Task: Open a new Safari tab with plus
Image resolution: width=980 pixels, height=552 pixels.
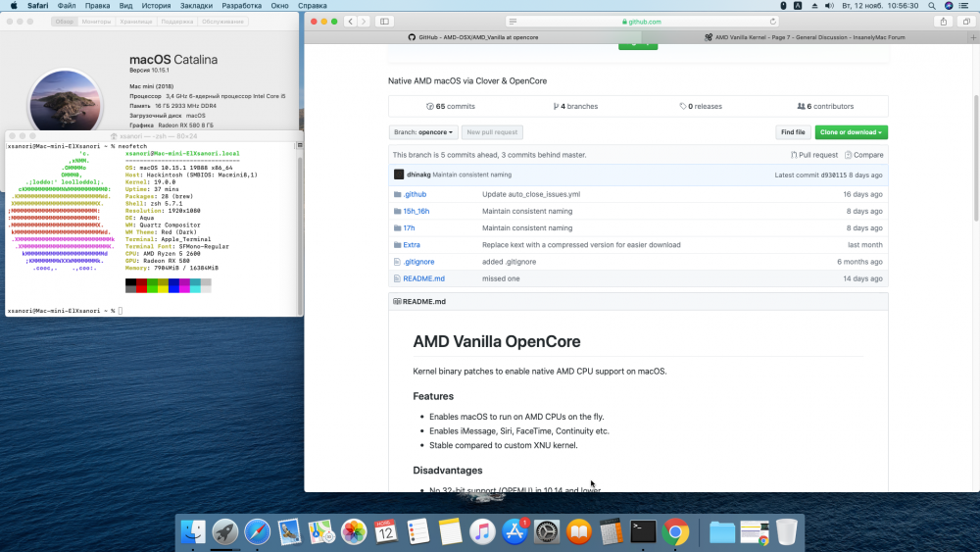Action: 973,37
